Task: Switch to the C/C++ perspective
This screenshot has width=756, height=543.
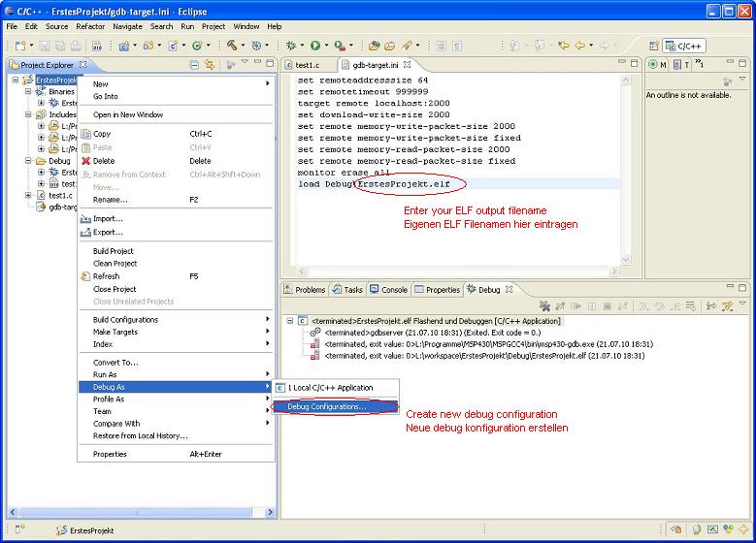Action: 684,46
